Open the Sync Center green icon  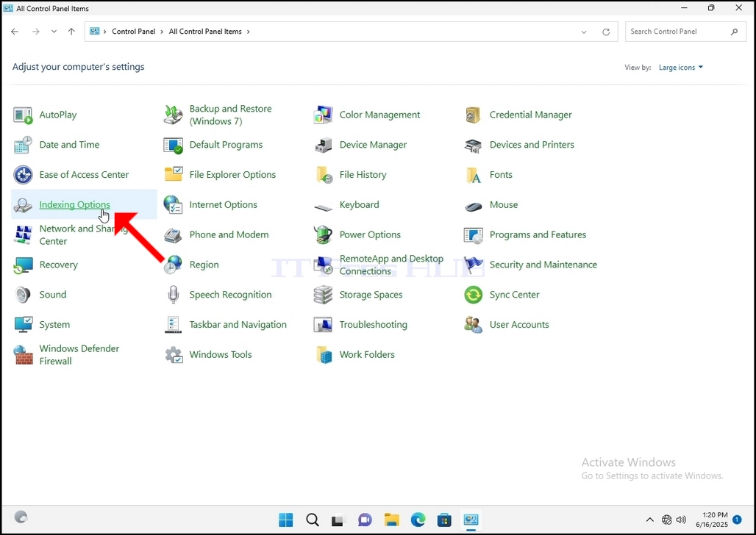(x=473, y=295)
